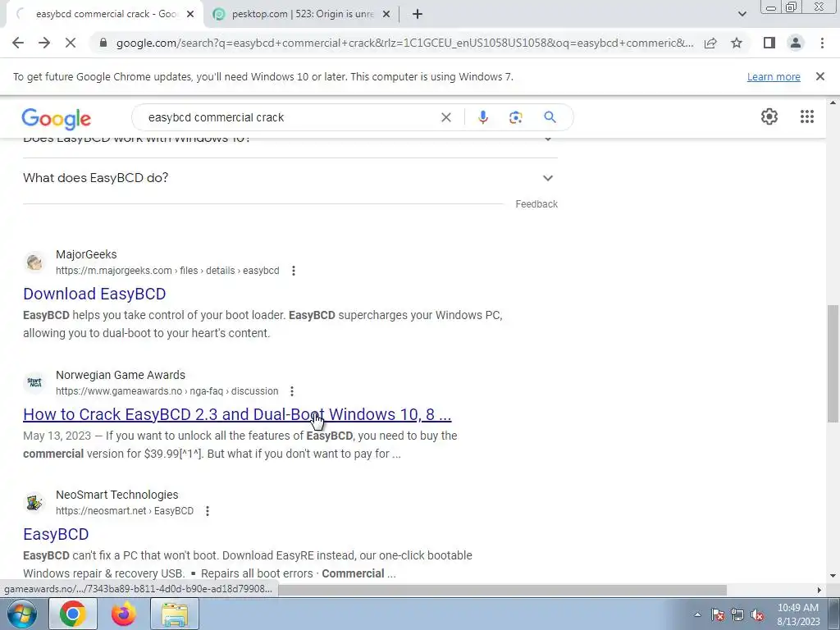Open a new tab with plus button
Image resolution: width=840 pixels, height=630 pixels.
(x=418, y=15)
